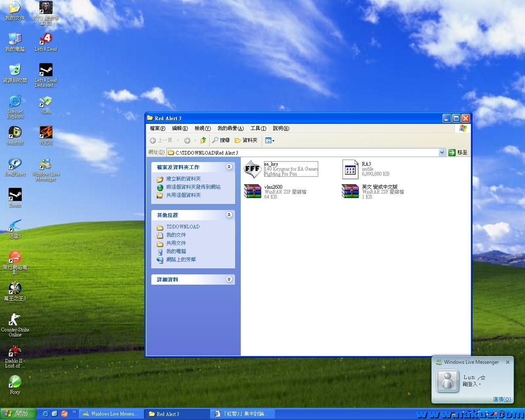Click the Up folder toolbar icon
525x420 pixels.
[x=203, y=140]
